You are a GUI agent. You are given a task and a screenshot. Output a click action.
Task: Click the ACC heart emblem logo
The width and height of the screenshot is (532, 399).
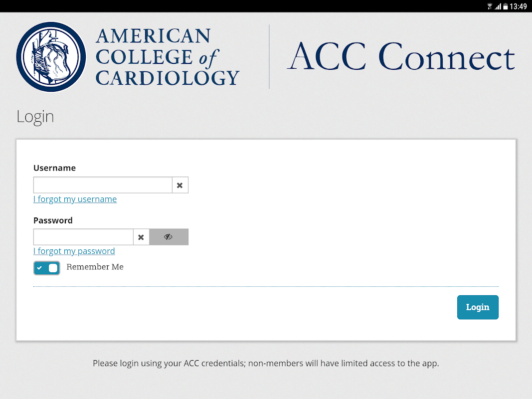coord(51,56)
